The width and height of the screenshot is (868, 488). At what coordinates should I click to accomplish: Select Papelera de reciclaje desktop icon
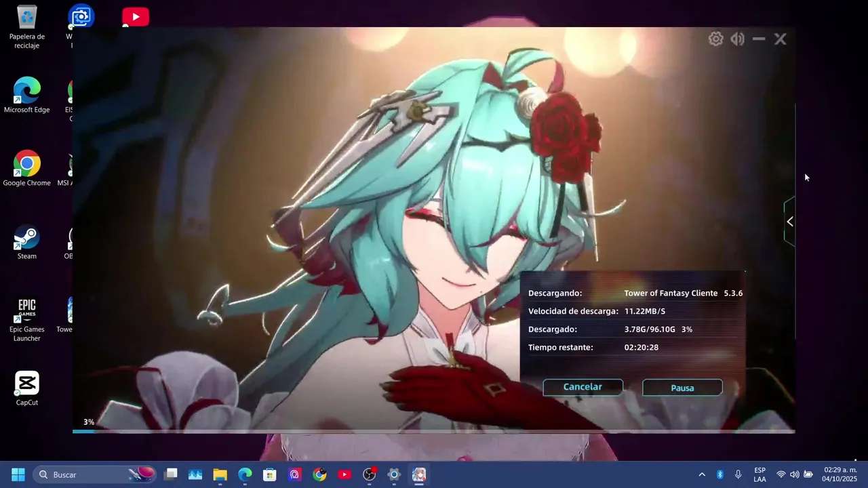27,27
